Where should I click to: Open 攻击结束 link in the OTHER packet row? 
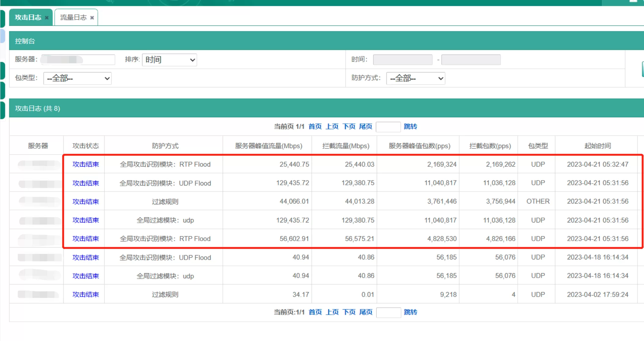(86, 202)
